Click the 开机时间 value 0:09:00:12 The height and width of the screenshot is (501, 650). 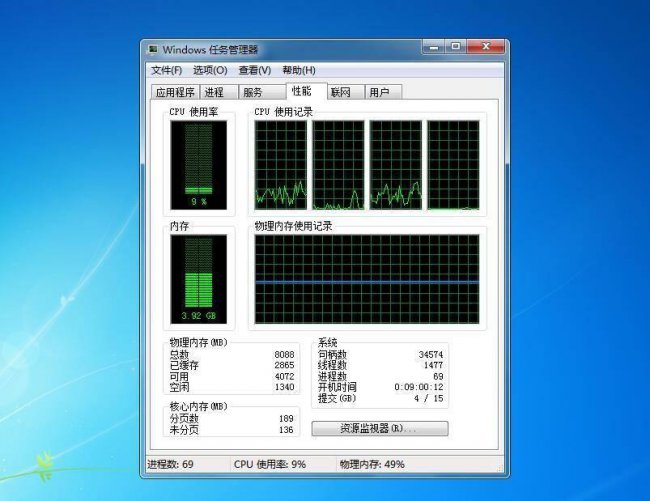tap(419, 387)
